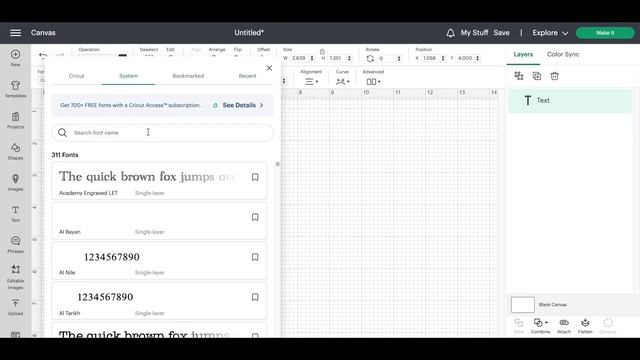640x360 pixels.
Task: Click the See Details link
Action: 243,105
